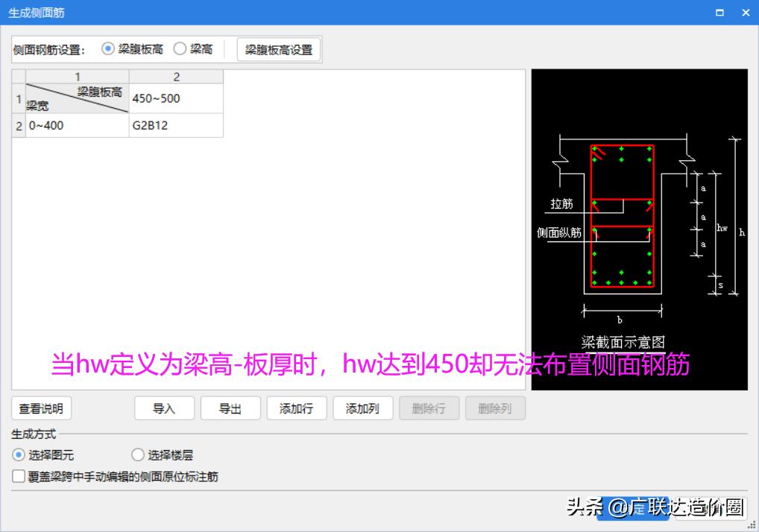Select the 450~500 table cell
Viewport: 759px width, 532px height.
pos(176,98)
